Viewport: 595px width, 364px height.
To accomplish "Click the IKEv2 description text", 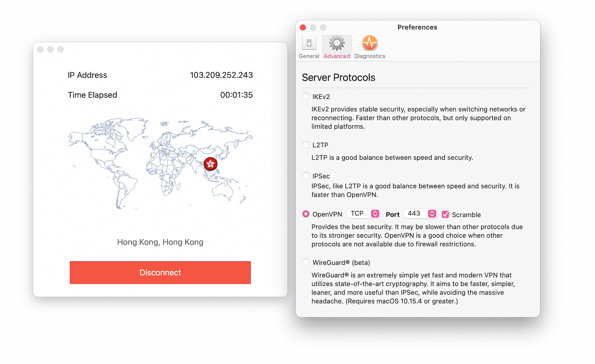I will point(418,118).
